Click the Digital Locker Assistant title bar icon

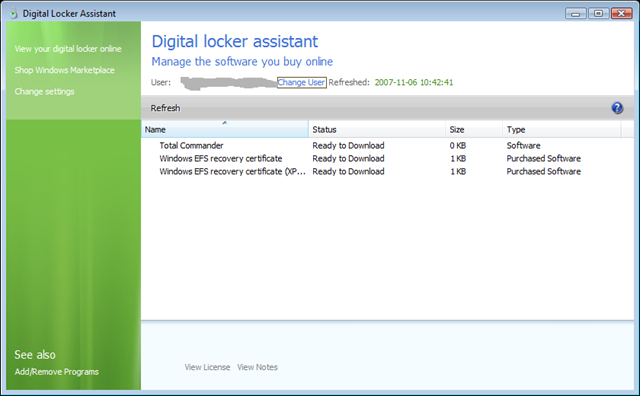13,13
